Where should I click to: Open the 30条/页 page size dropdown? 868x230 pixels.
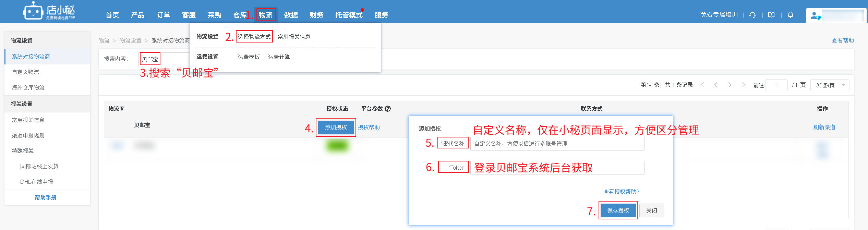pyautogui.click(x=830, y=85)
